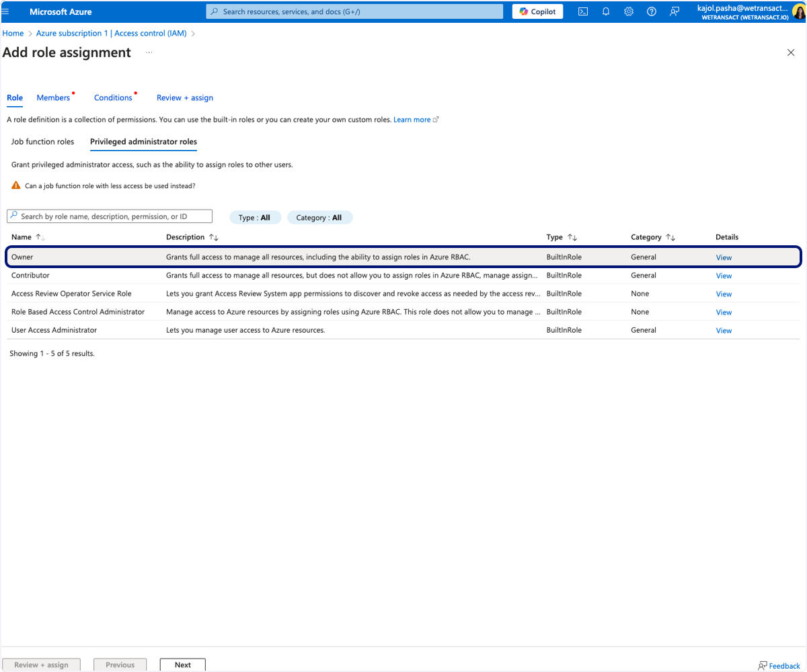Screen dimensions: 807x672
Task: Switch to the Conditions tab
Action: coord(113,98)
